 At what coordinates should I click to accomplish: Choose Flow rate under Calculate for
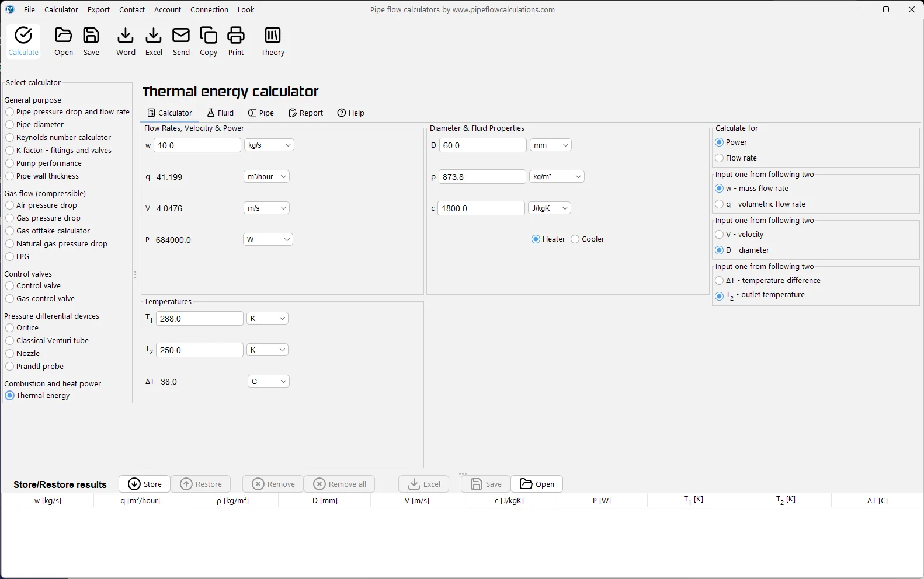click(736, 158)
